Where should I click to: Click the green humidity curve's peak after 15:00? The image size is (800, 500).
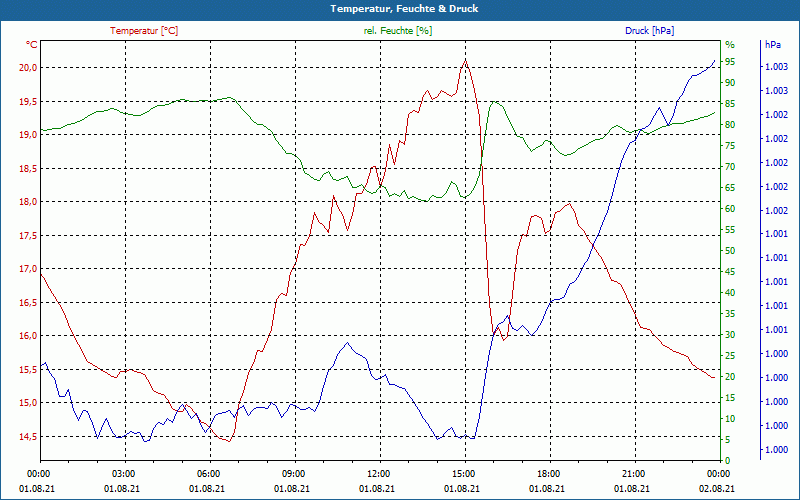(x=493, y=102)
